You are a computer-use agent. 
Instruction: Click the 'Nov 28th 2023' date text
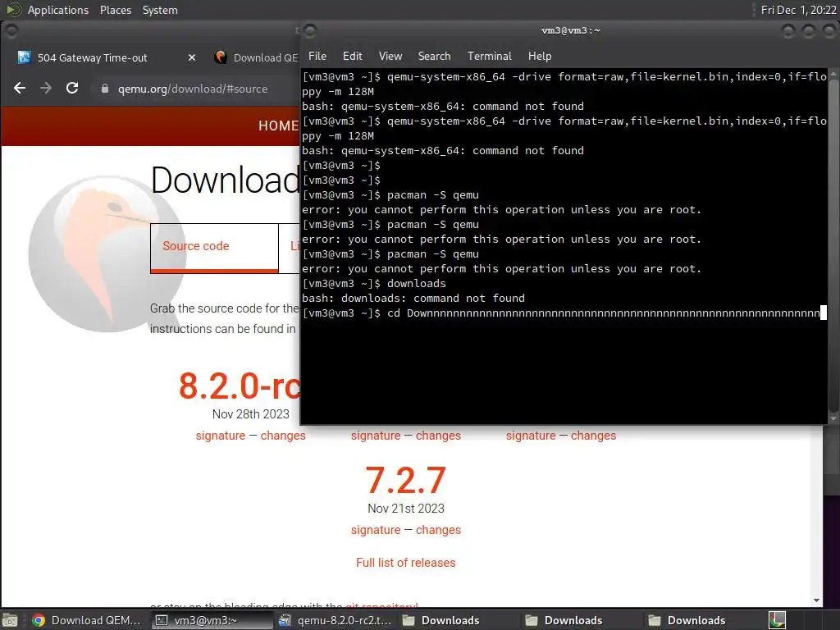251,414
